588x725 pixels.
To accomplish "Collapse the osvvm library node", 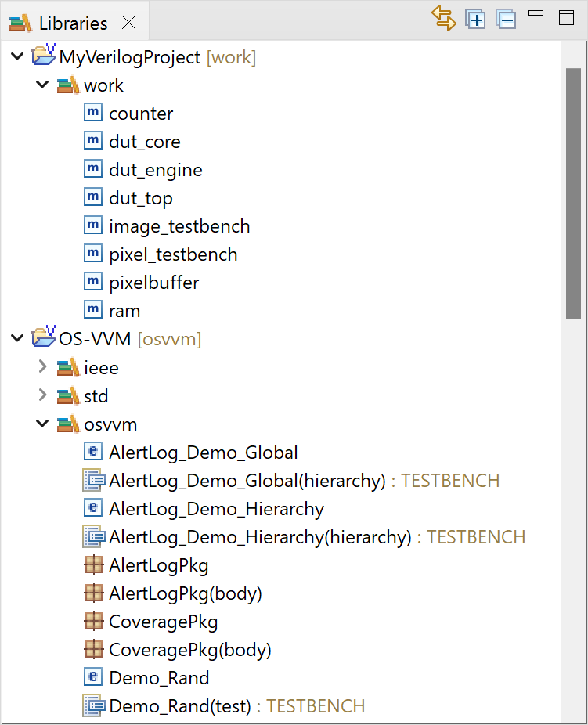I will tap(42, 423).
